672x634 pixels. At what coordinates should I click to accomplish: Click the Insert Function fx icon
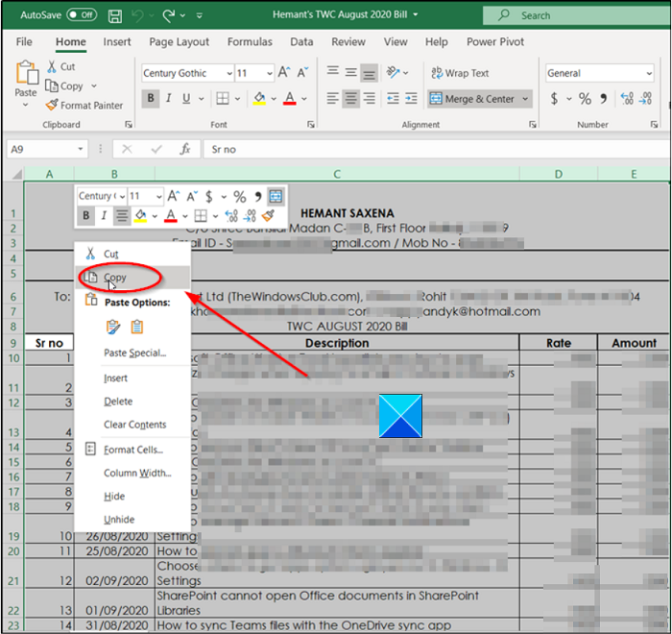click(x=185, y=150)
